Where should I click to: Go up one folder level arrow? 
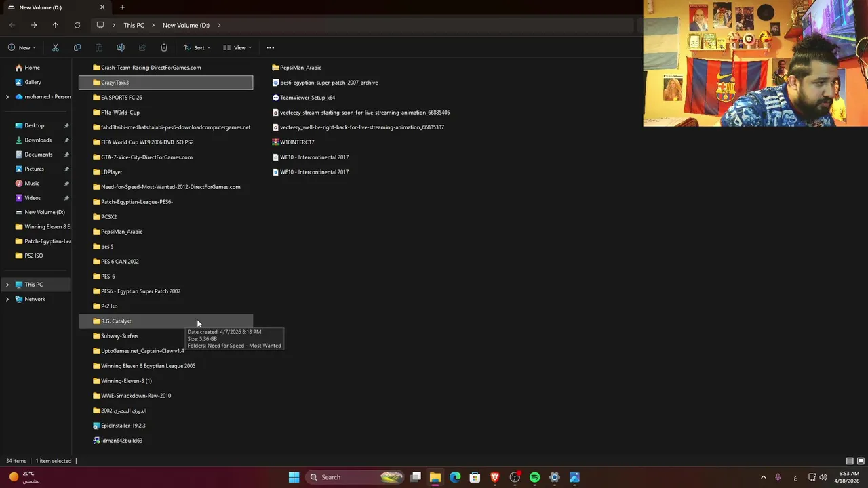pyautogui.click(x=56, y=25)
